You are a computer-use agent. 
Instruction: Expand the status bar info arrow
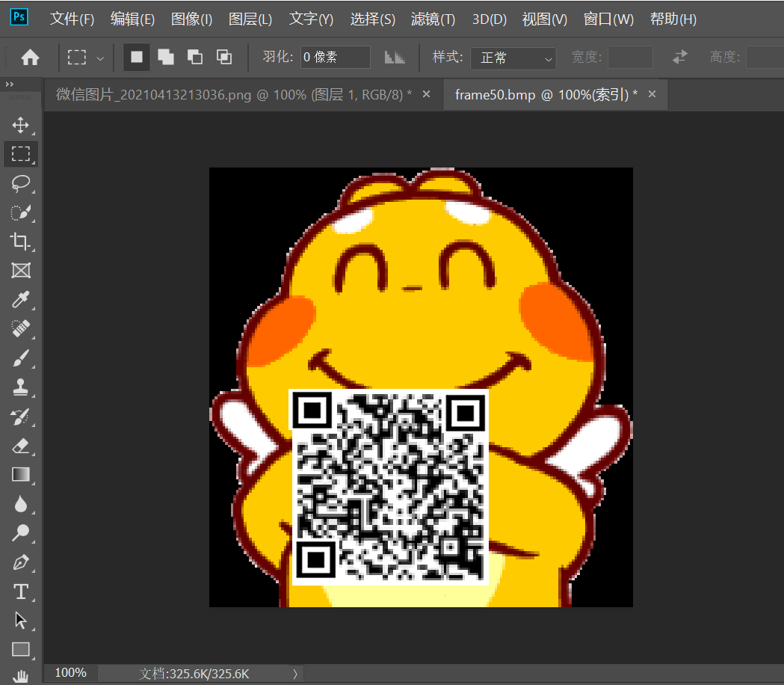295,674
